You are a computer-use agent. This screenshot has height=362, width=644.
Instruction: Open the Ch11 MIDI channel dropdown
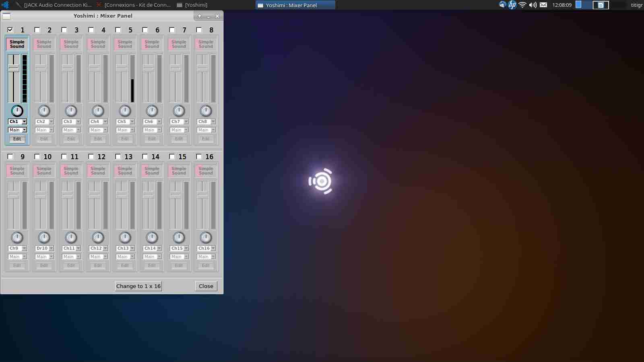point(71,248)
